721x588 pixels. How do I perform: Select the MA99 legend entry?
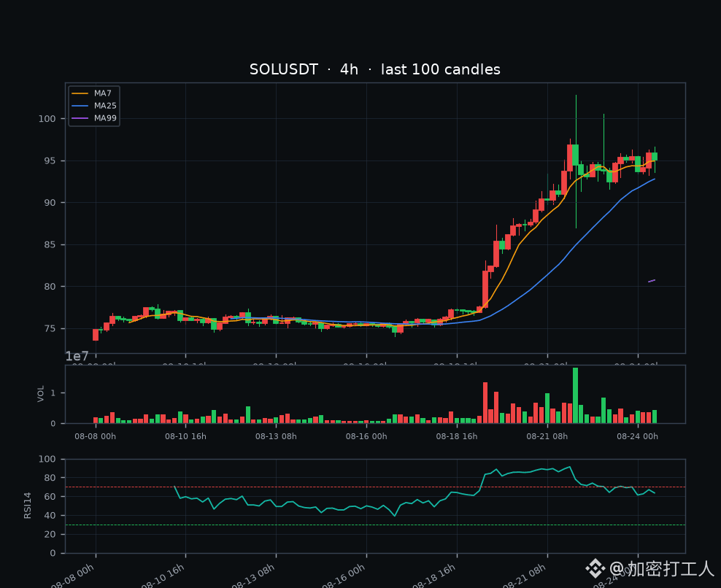tap(94, 118)
